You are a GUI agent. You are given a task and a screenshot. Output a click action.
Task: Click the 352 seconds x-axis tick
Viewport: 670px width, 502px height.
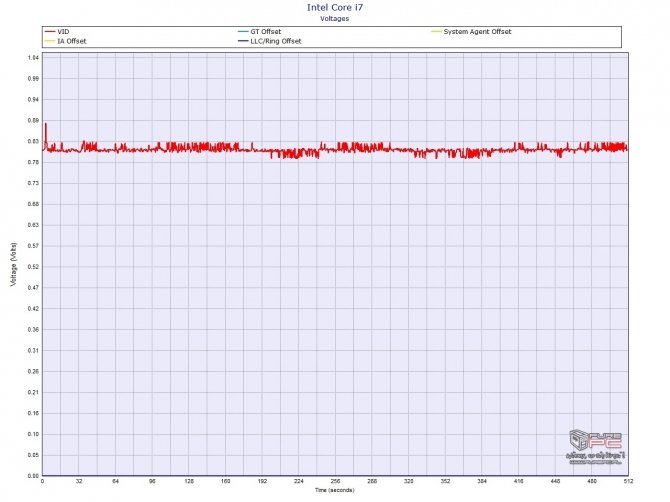click(x=445, y=481)
